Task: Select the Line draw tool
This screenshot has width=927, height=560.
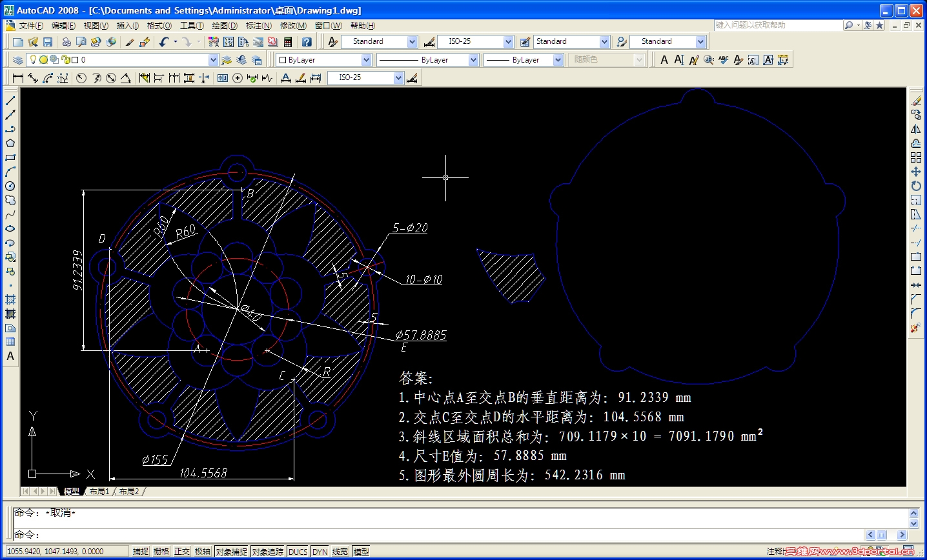Action: 10,101
